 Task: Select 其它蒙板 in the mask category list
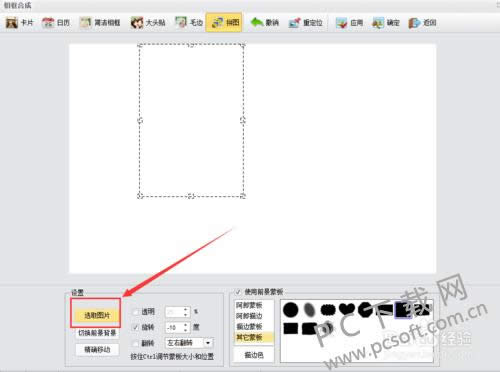[249, 337]
